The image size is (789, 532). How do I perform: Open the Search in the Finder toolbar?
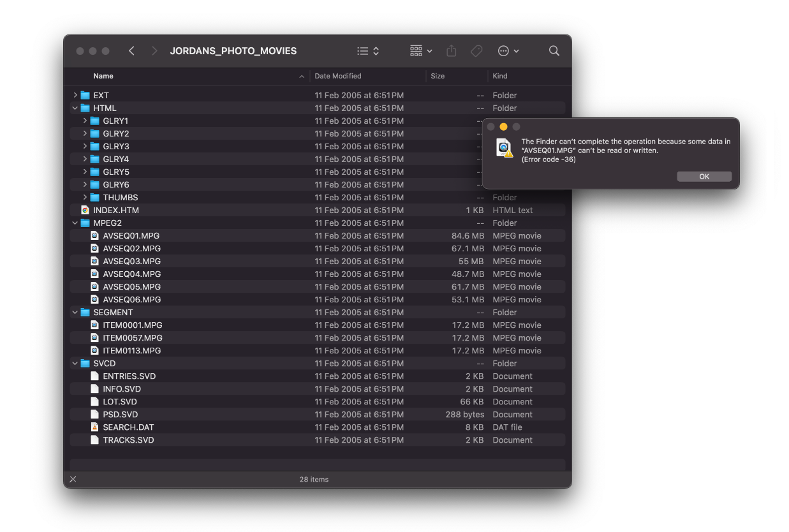tap(554, 50)
